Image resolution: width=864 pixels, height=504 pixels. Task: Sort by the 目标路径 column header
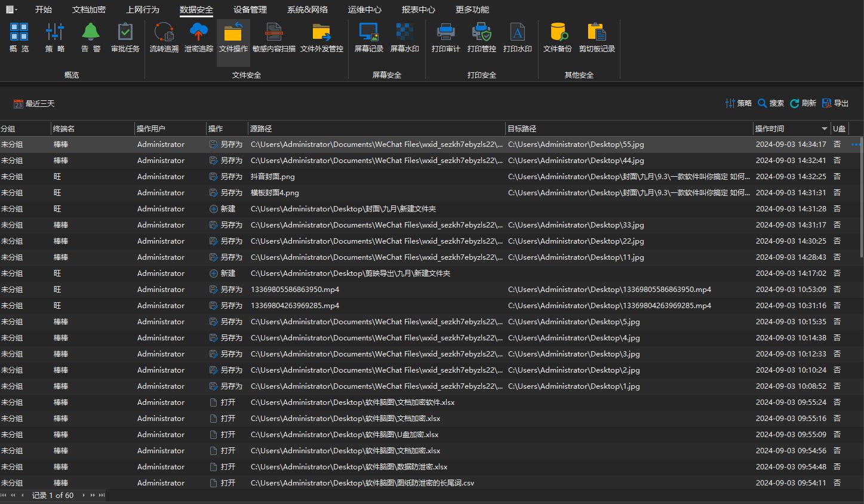(x=629, y=128)
